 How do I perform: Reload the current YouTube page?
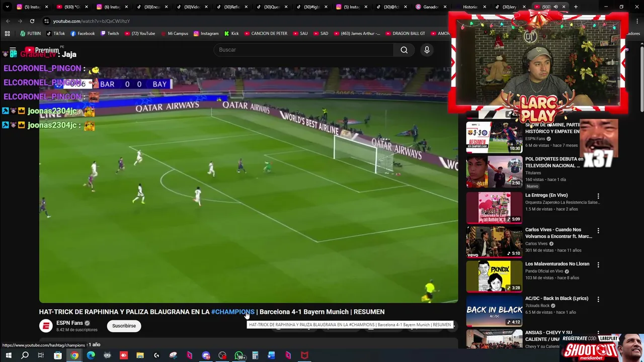click(x=32, y=21)
